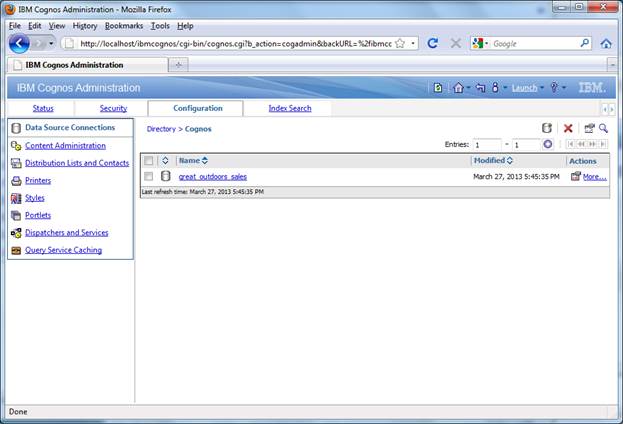Click the New Data Source icon
The image size is (623, 424).
pos(547,128)
